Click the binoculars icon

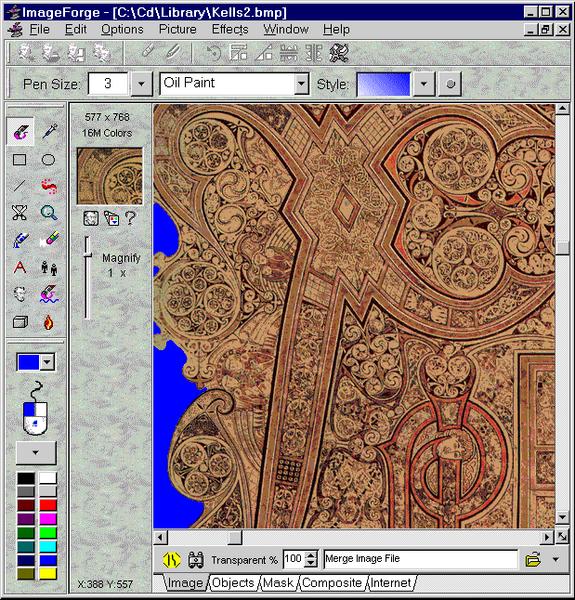coord(195,560)
